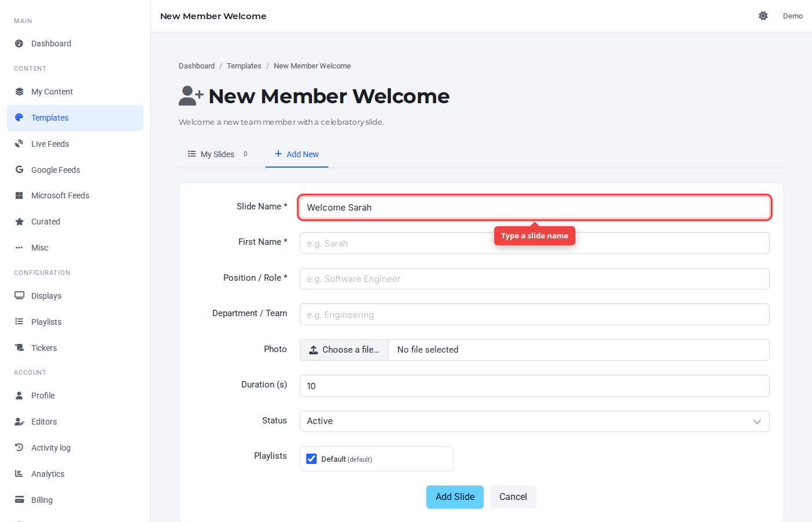
Task: Open Displays configuration page
Action: 75,296
